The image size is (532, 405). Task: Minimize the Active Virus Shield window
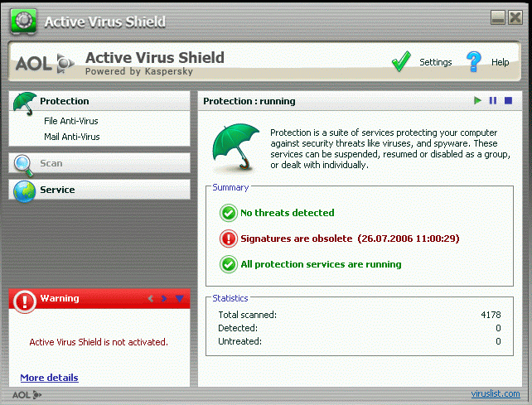(498, 17)
